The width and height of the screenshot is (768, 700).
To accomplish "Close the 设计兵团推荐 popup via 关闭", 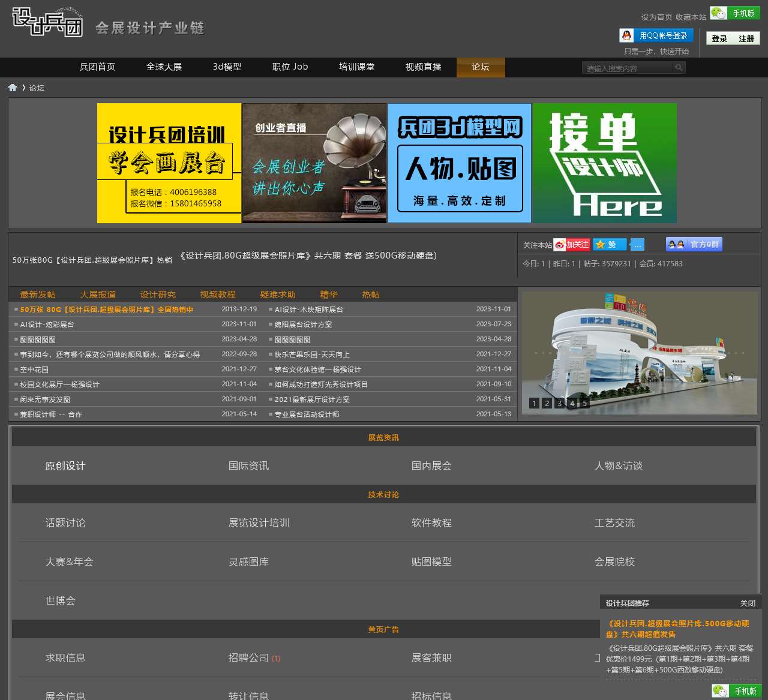I will [747, 603].
